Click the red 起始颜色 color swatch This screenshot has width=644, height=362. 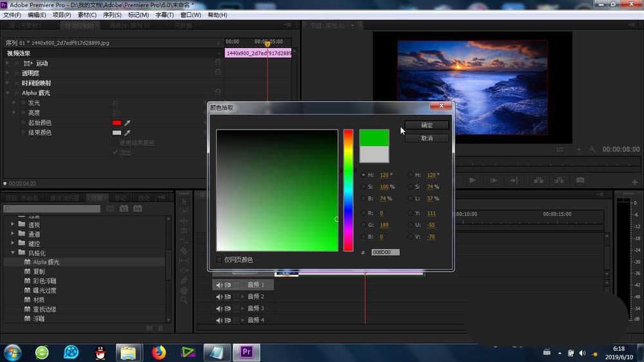pyautogui.click(x=117, y=123)
